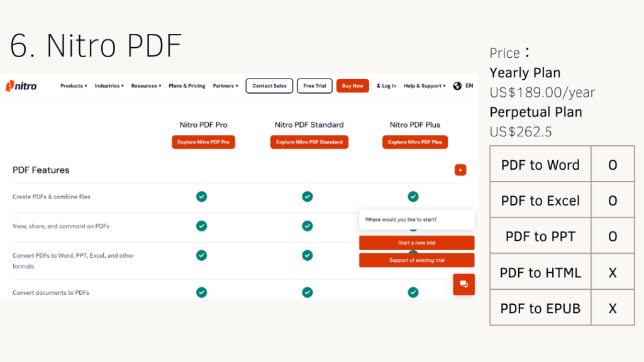Start a Free Trial
The image size is (644, 362).
314,85
